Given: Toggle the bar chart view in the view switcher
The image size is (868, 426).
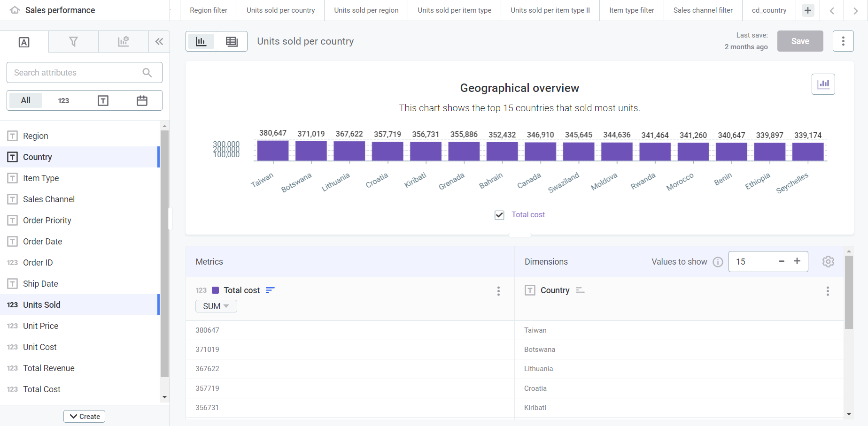Looking at the screenshot, I should tap(201, 41).
